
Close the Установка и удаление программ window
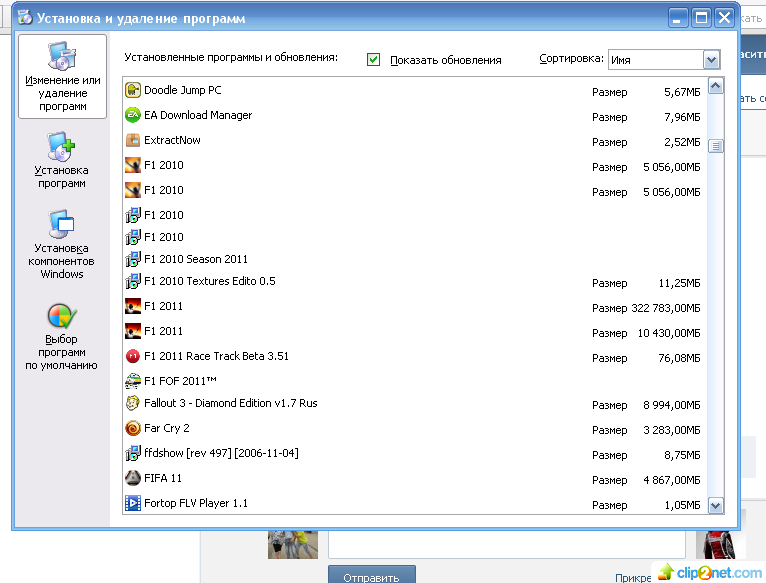[724, 19]
